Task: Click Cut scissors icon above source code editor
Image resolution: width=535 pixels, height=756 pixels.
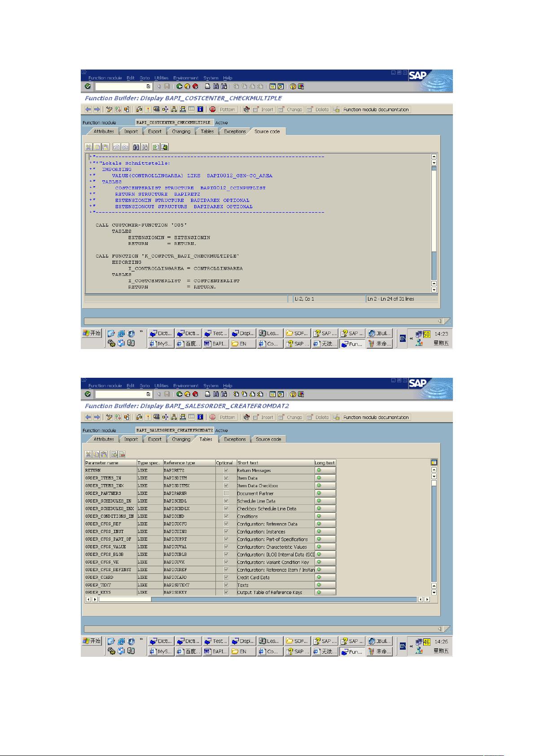Action: [x=88, y=147]
